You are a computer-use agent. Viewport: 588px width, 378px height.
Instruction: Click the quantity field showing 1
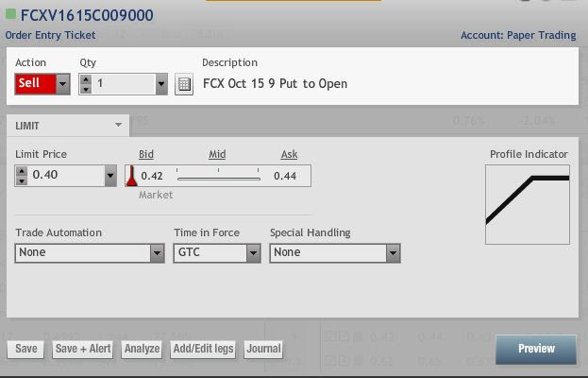(x=124, y=84)
